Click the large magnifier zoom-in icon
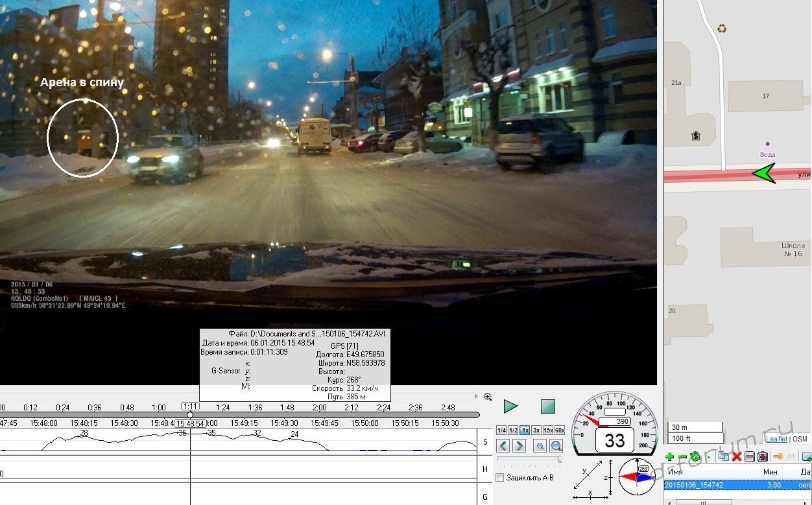Viewport: 812px width, 505px height. (556, 446)
